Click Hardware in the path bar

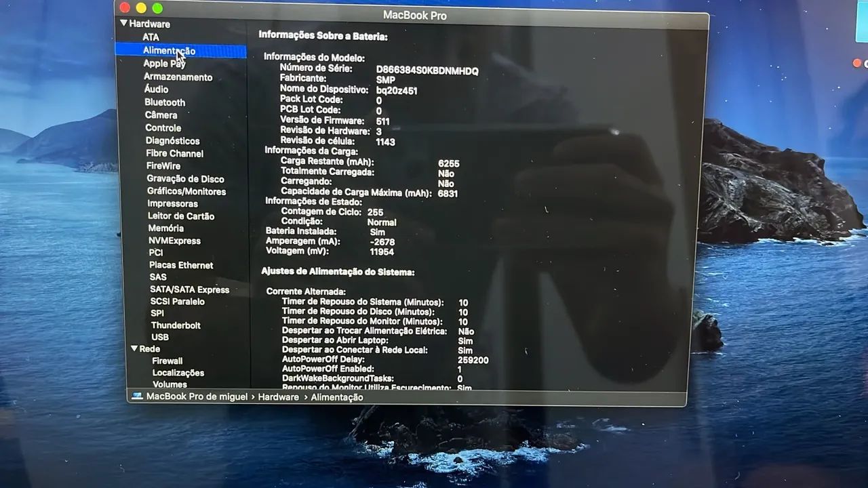click(x=278, y=397)
